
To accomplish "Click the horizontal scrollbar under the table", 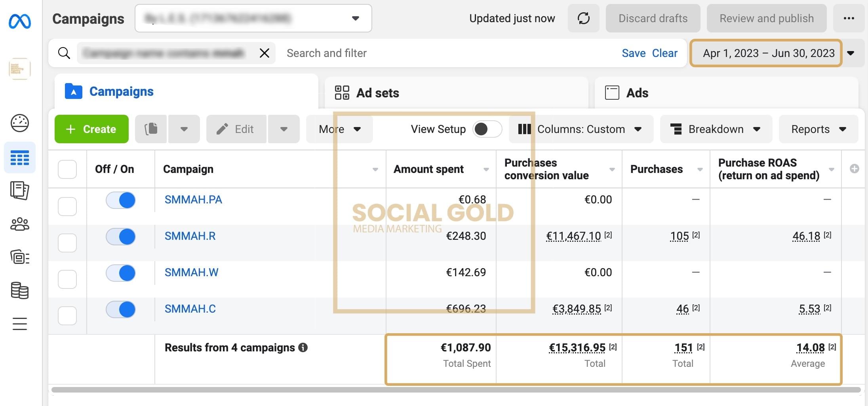I will (x=456, y=390).
